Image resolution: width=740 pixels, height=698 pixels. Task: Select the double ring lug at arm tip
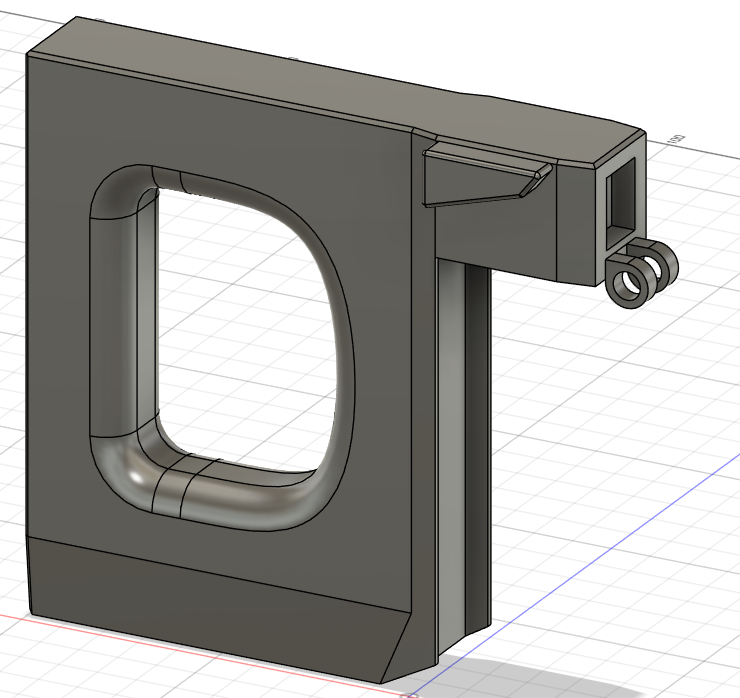642,273
